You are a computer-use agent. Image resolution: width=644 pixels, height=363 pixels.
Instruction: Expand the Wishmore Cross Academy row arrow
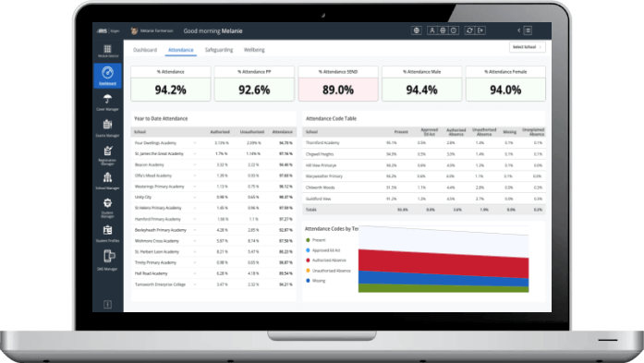[x=195, y=241]
